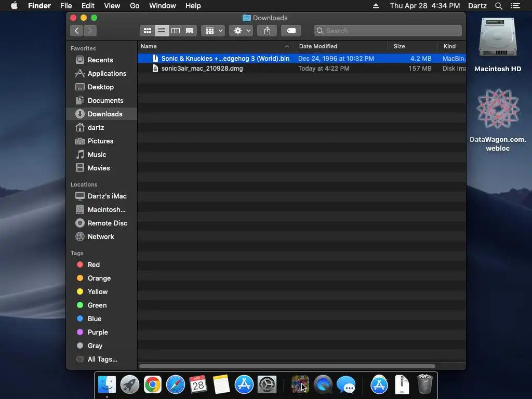
Task: Filter by the Green tag
Action: point(101,305)
